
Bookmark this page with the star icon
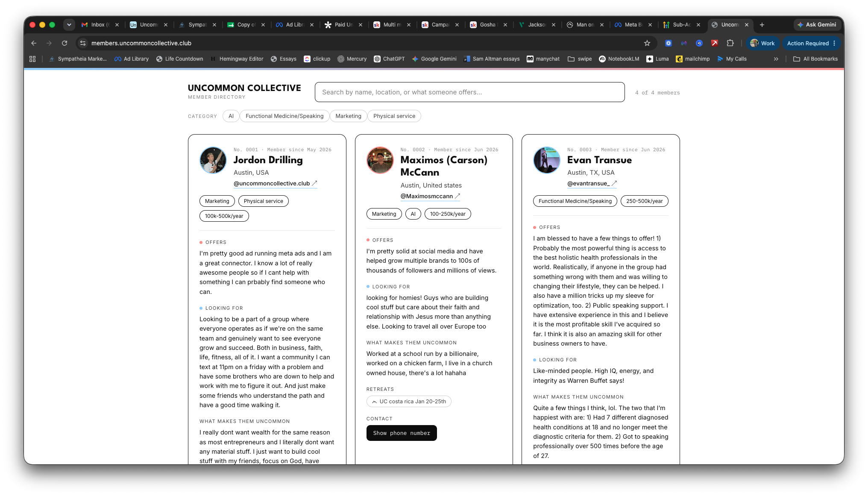(647, 43)
